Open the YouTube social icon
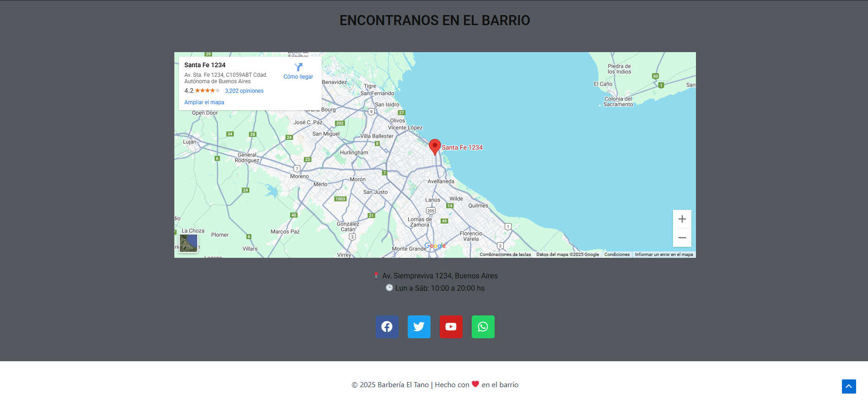The width and height of the screenshot is (868, 405). [451, 327]
